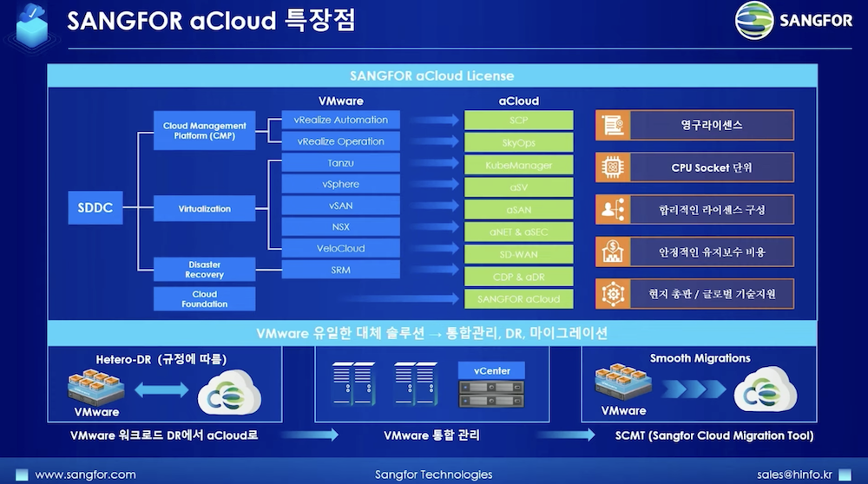Select the Cloud Foundation box
The width and height of the screenshot is (868, 484).
tap(204, 298)
